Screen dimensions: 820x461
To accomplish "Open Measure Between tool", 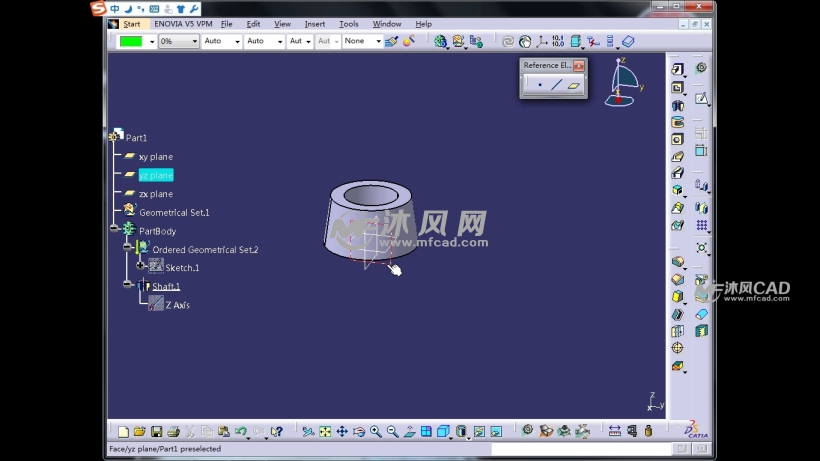I will tap(614, 431).
